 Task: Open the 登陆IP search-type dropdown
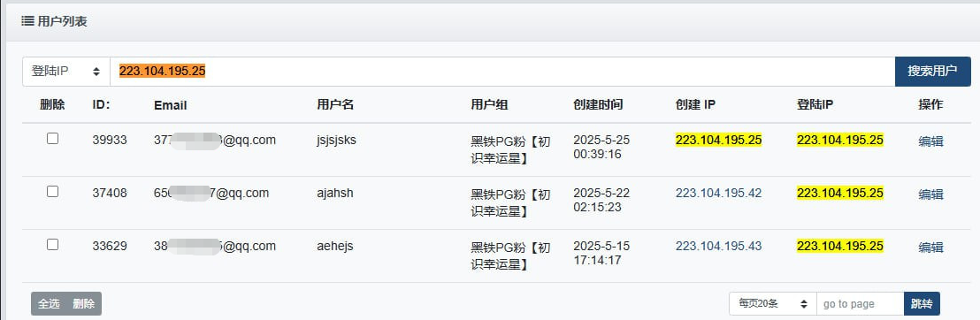(66, 72)
